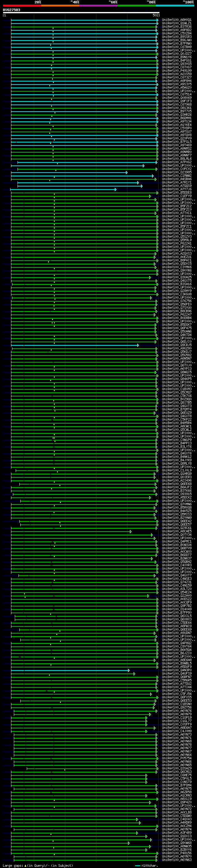The width and height of the screenshot is (197, 868).
Task: Click the UniRef100_B4FQG1 label
Action: 177,60
